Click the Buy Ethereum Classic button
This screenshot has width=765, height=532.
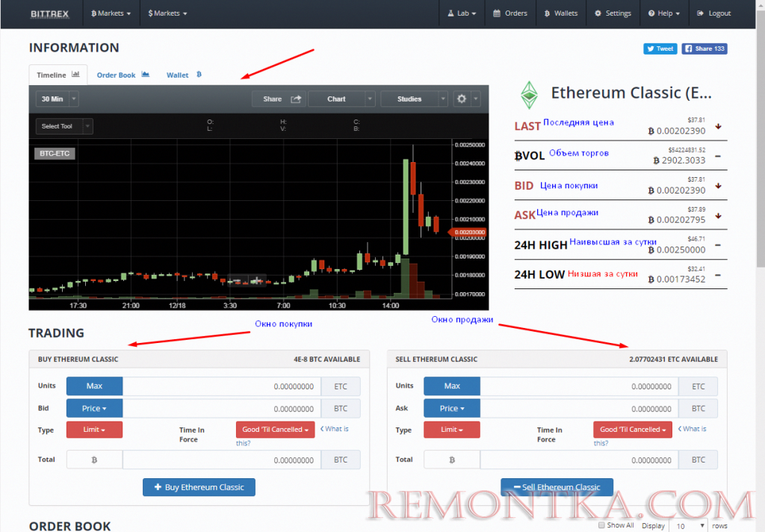pos(199,487)
